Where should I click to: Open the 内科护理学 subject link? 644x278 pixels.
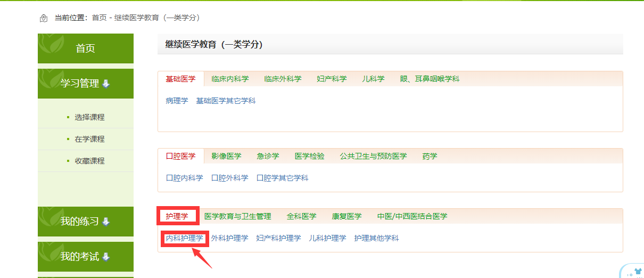185,238
